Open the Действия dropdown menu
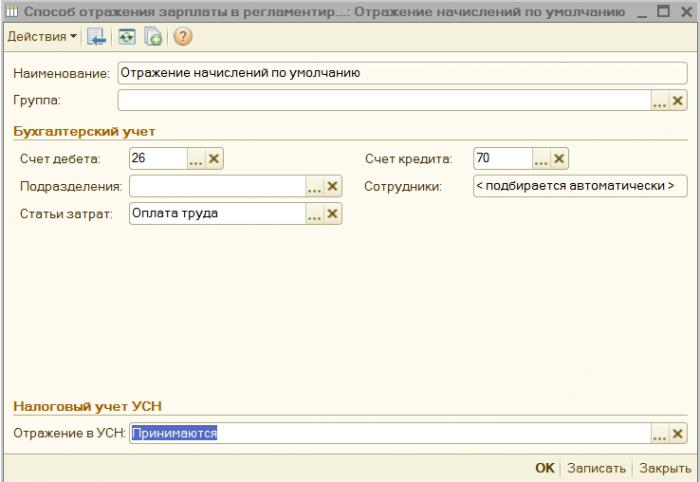The image size is (700, 482). pyautogui.click(x=42, y=37)
